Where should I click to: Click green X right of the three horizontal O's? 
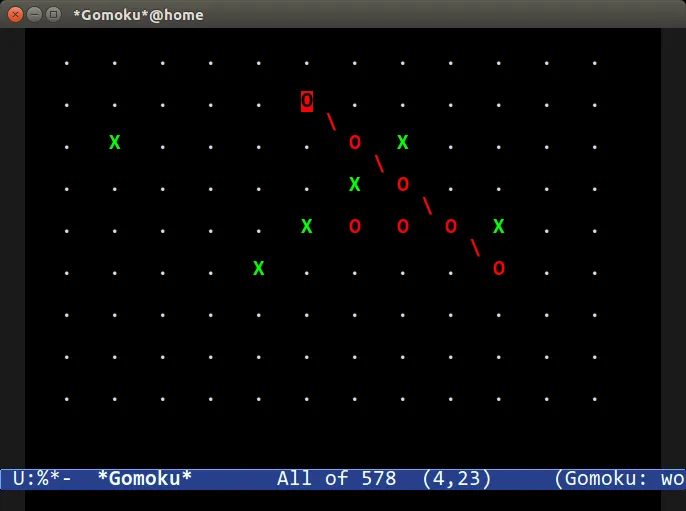[499, 226]
